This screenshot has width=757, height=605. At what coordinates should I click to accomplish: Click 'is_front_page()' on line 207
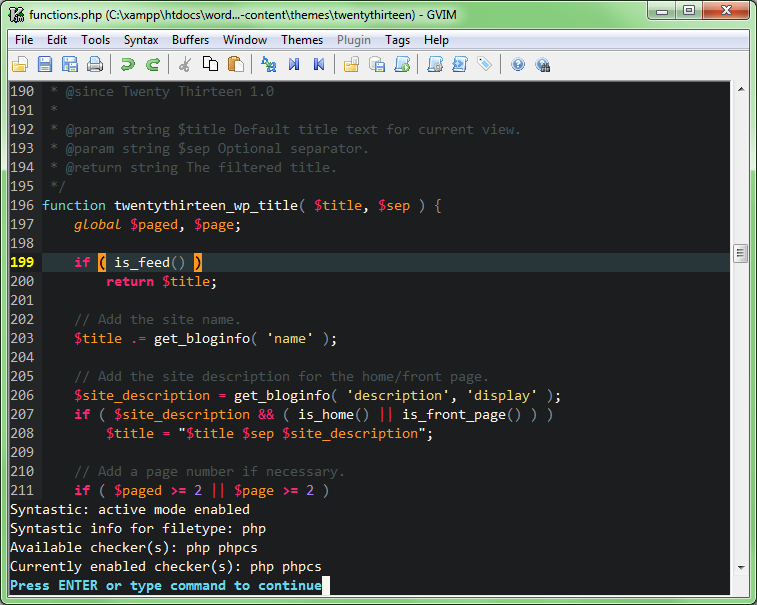pyautogui.click(x=462, y=414)
